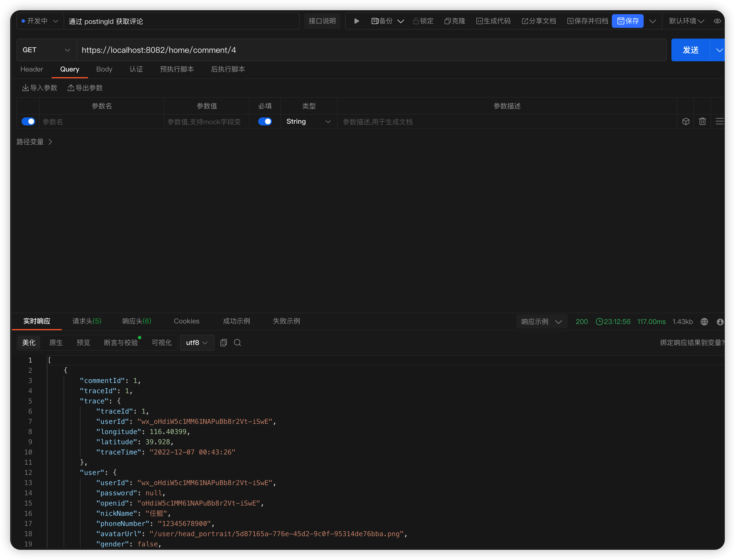Click the 参数值 input field
Screen dimensions: 735x560
pos(207,122)
